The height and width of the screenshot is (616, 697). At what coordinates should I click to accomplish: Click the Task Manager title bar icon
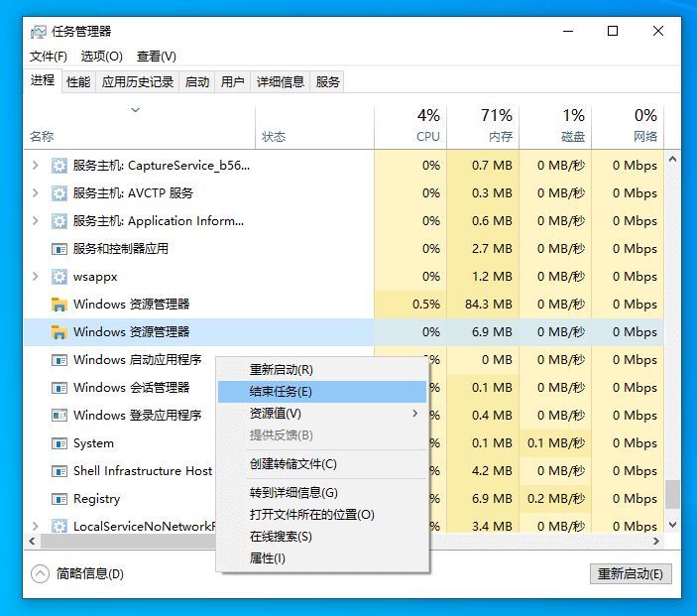pos(38,31)
